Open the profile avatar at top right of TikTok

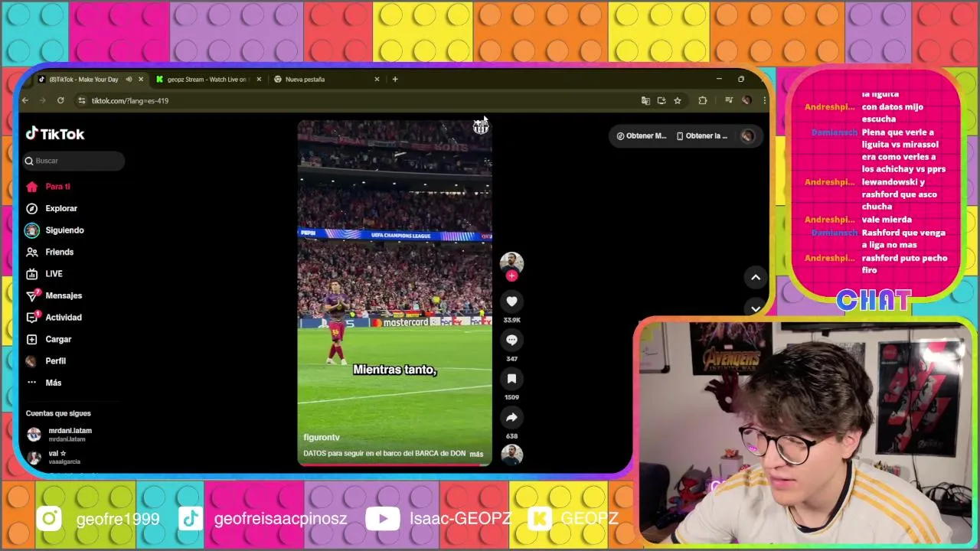748,136
